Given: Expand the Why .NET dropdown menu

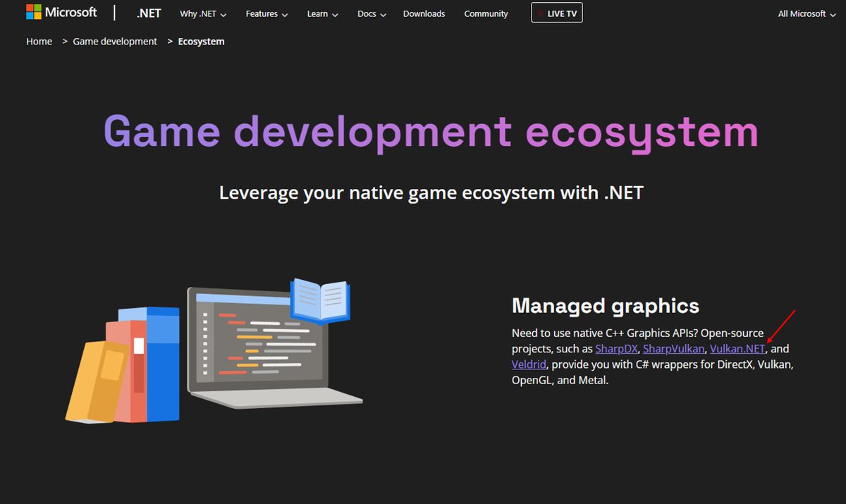Looking at the screenshot, I should coord(203,13).
